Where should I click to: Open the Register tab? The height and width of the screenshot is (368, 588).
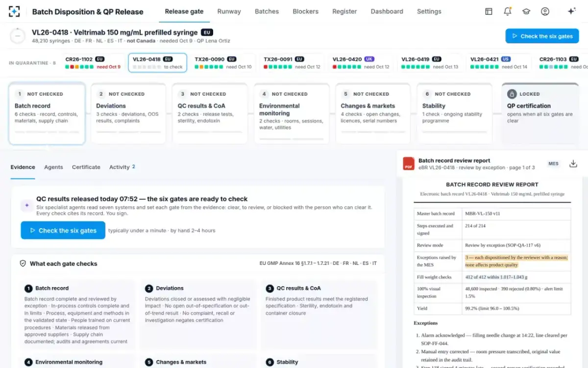(344, 11)
